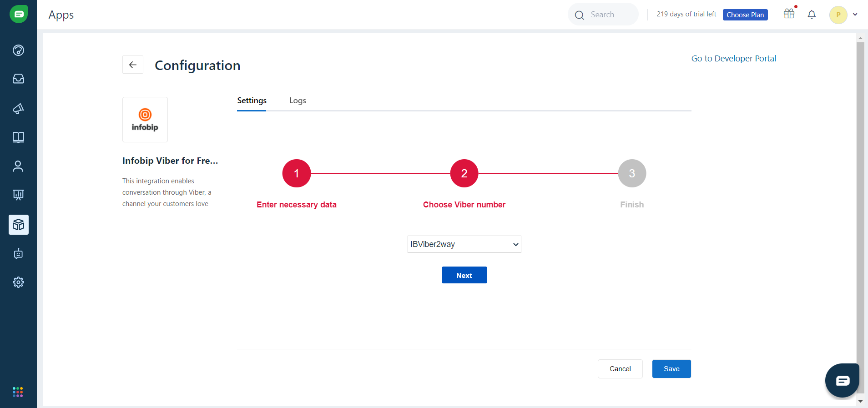This screenshot has width=868, height=408.
Task: Open the Settings gear icon
Action: tap(18, 282)
